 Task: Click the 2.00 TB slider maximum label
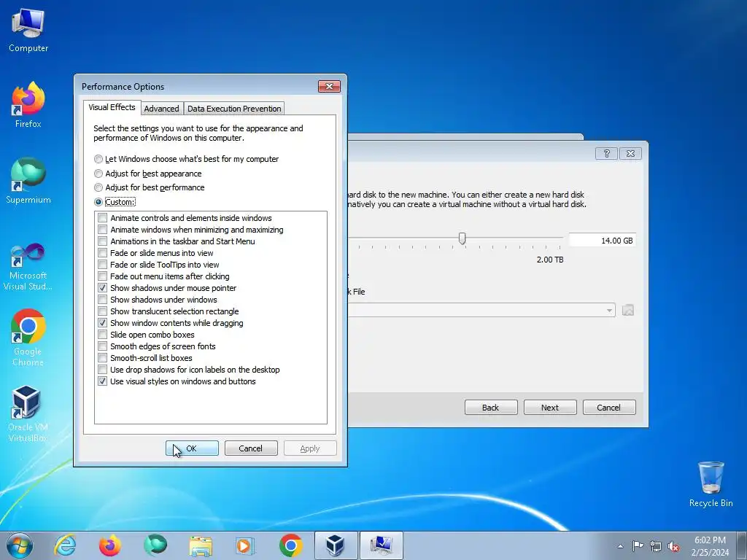(550, 260)
